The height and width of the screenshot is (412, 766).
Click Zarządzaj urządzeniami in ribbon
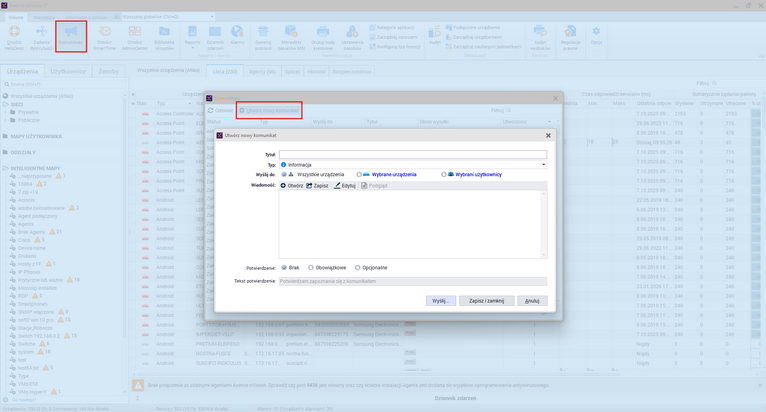tap(473, 37)
